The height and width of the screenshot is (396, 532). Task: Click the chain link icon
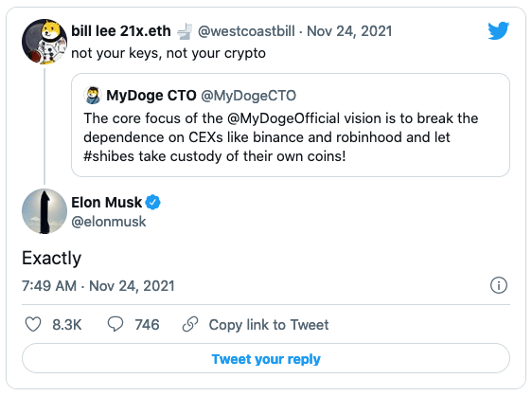point(190,324)
